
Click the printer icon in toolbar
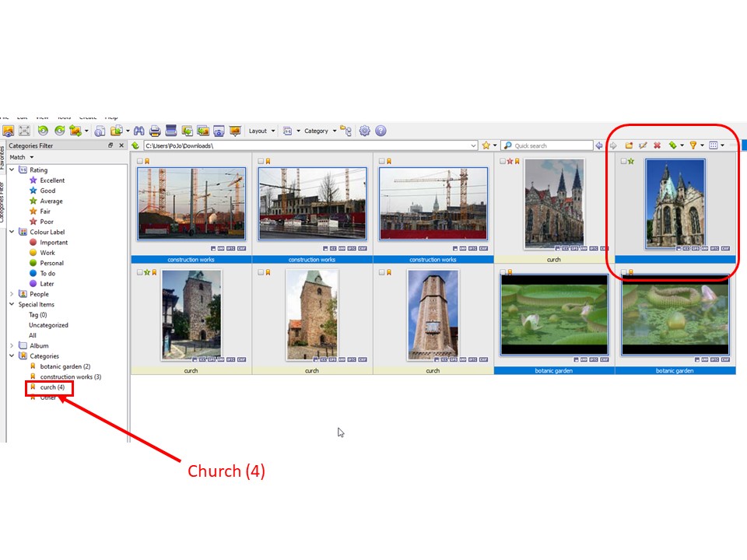pyautogui.click(x=155, y=131)
